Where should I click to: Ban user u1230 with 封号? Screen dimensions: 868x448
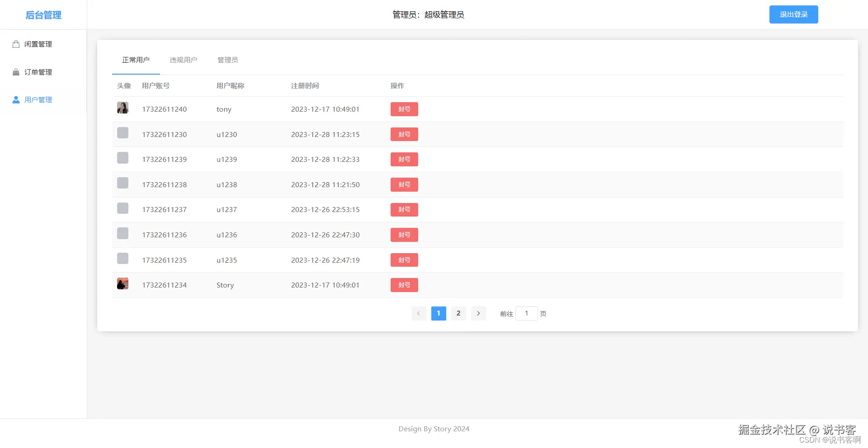(404, 134)
